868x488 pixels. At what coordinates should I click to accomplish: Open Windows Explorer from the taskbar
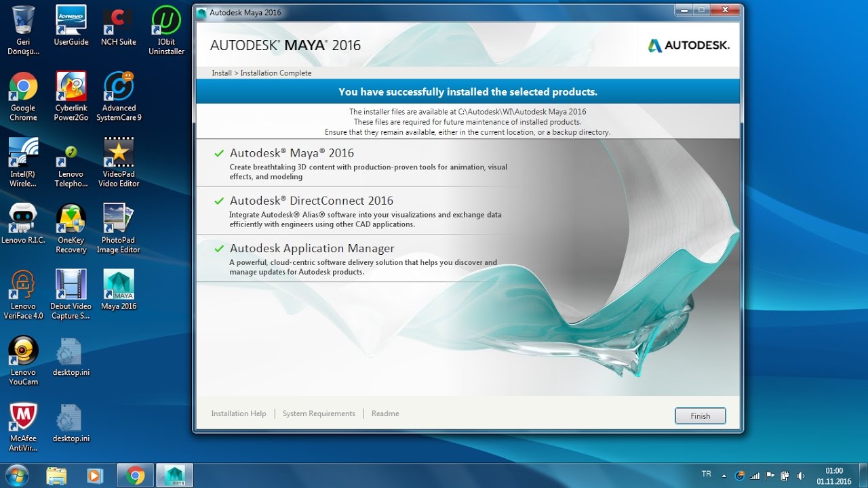click(57, 476)
